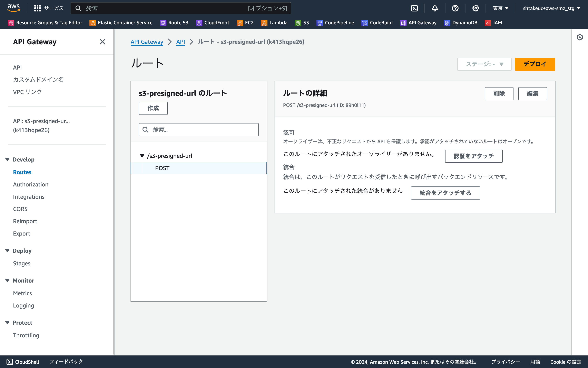Open the right-side info panel icon
The image size is (588, 368).
pos(580,37)
